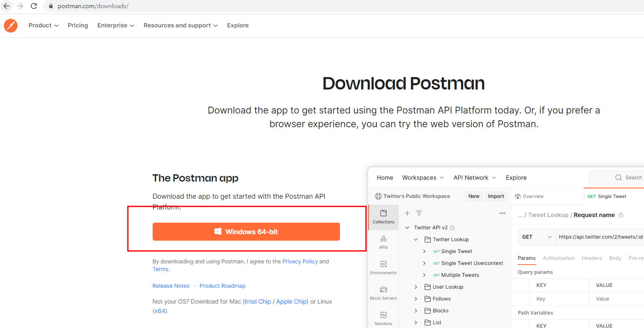Click the address bar padlock icon
This screenshot has width=644, height=328.
pos(50,6)
